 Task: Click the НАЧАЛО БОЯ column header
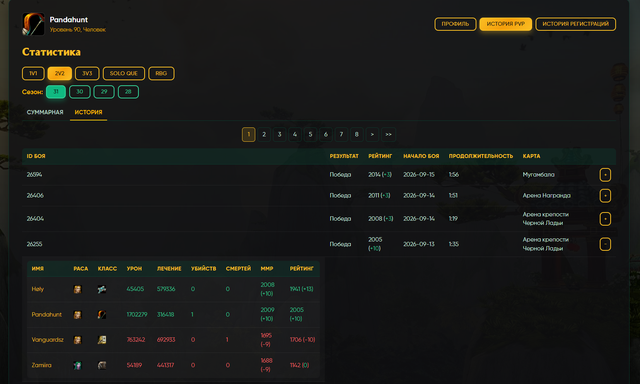[421, 156]
